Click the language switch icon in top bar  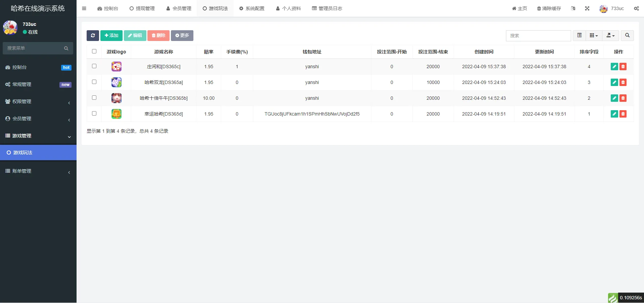tap(573, 8)
